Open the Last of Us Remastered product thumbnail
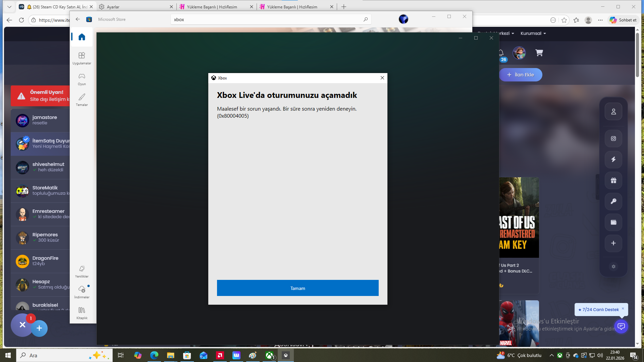644x362 pixels. click(x=519, y=218)
